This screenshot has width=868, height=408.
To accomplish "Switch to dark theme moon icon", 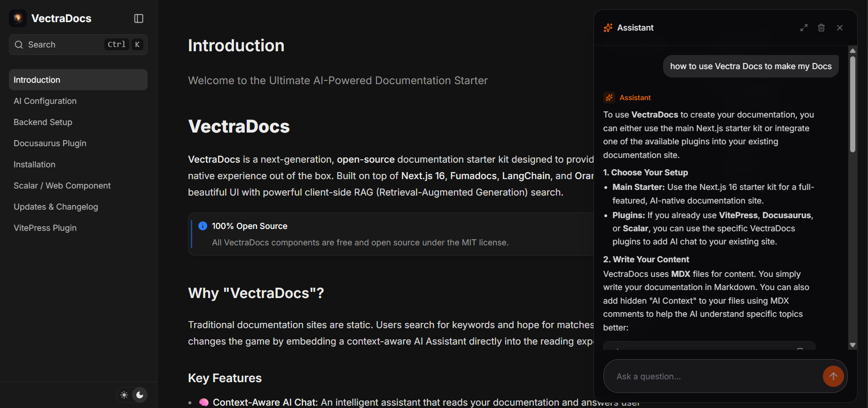I will pos(140,395).
